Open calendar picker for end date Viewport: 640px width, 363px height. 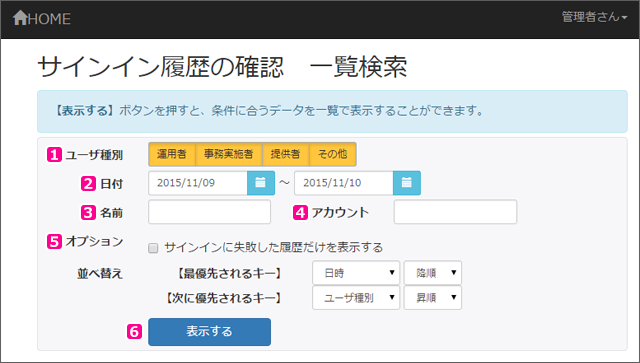(x=407, y=183)
